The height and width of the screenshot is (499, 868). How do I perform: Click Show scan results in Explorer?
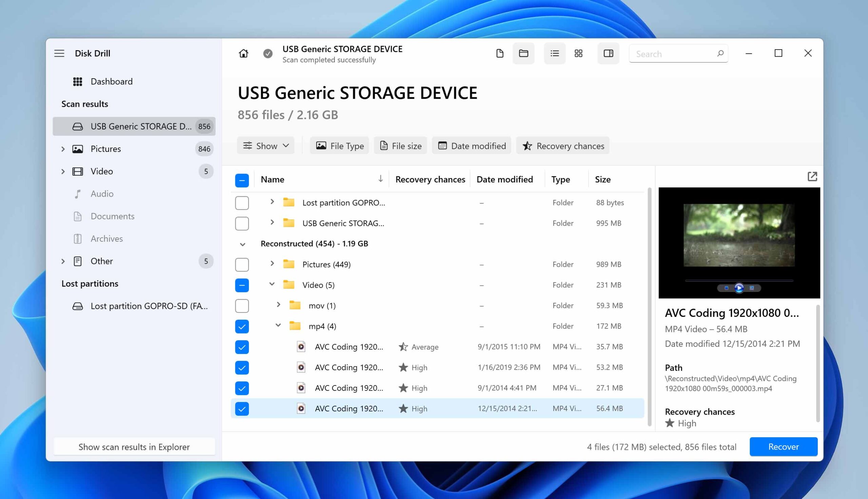point(134,446)
